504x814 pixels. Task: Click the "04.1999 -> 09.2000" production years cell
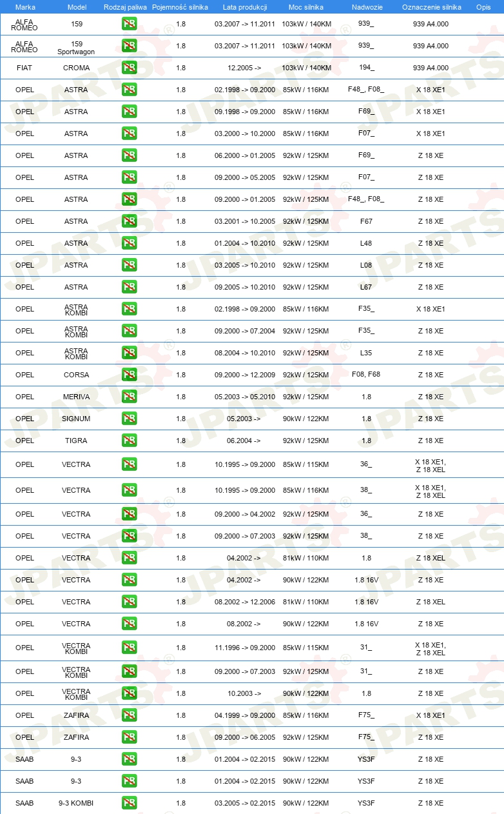pyautogui.click(x=245, y=715)
